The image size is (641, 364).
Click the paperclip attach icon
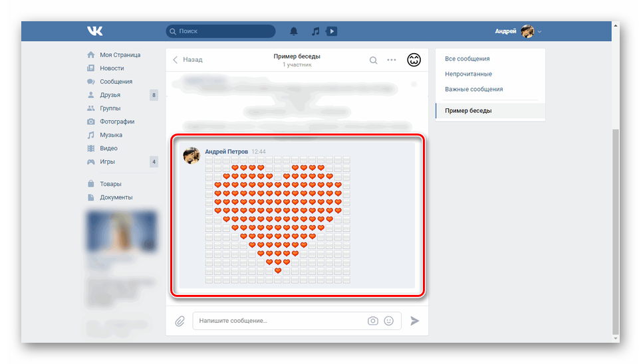coord(180,321)
